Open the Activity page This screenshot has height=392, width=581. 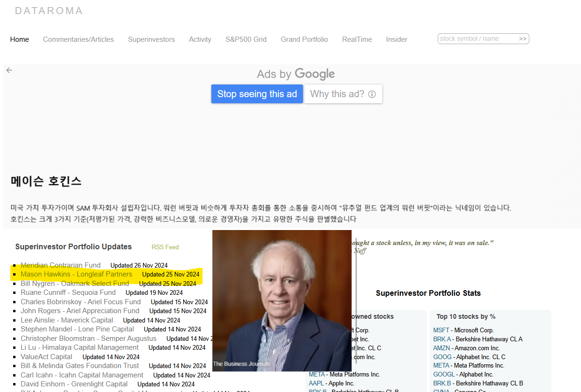click(200, 39)
